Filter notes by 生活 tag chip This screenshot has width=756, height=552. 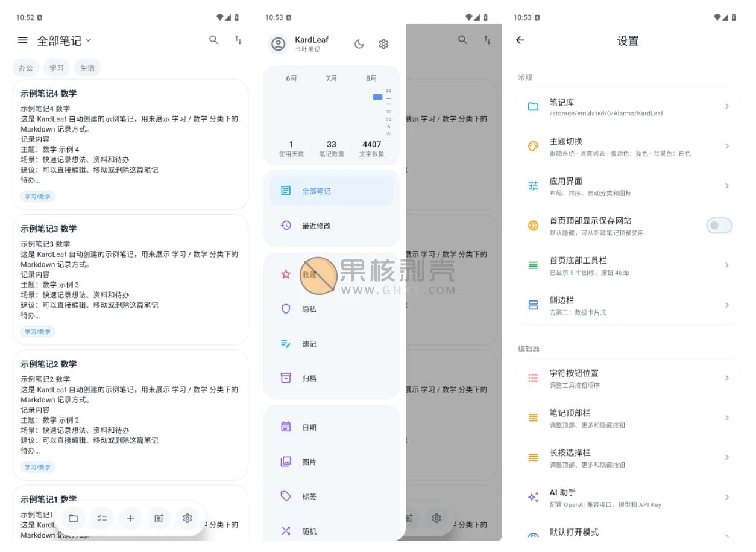(87, 68)
